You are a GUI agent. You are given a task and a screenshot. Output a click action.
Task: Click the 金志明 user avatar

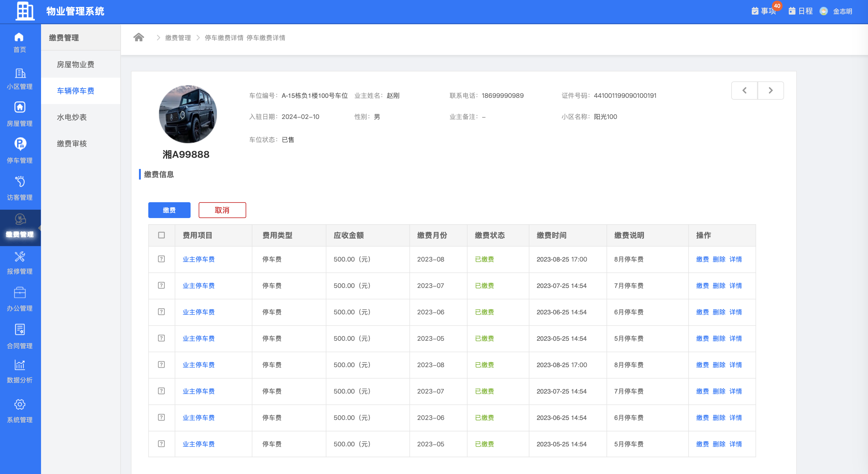click(x=824, y=11)
